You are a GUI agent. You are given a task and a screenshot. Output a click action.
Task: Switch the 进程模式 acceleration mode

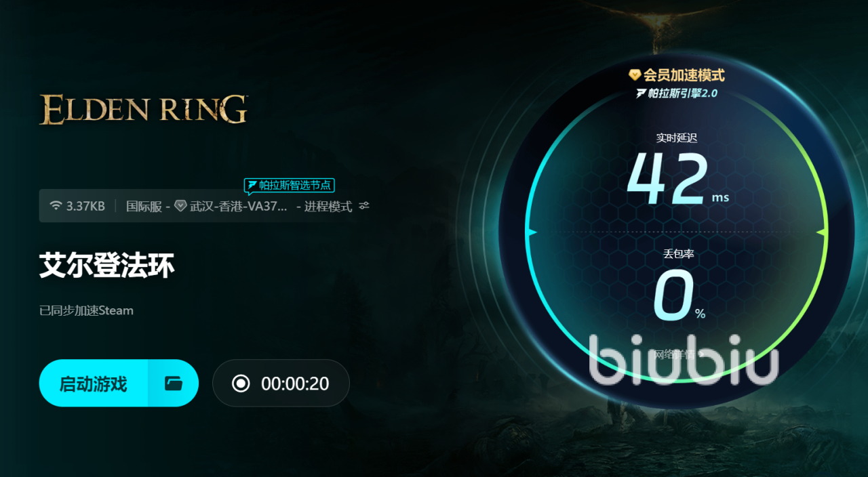pyautogui.click(x=328, y=206)
